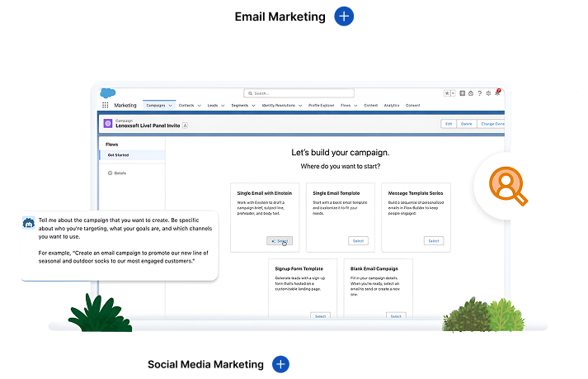Click the global actions plus-box icon
588x379 pixels.
point(463,93)
